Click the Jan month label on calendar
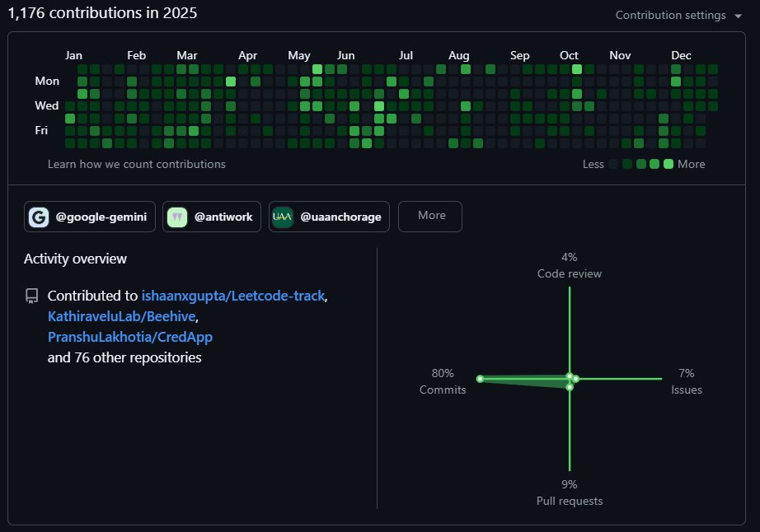 (73, 56)
